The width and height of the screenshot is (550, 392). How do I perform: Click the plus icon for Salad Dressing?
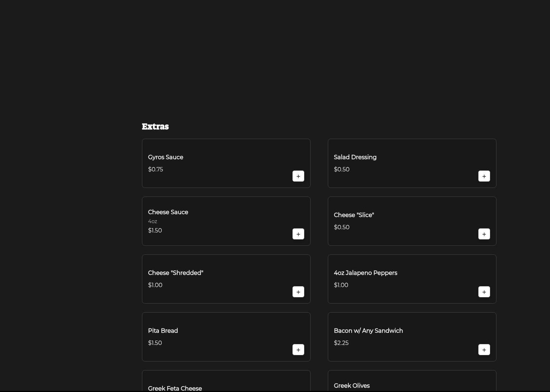[484, 176]
